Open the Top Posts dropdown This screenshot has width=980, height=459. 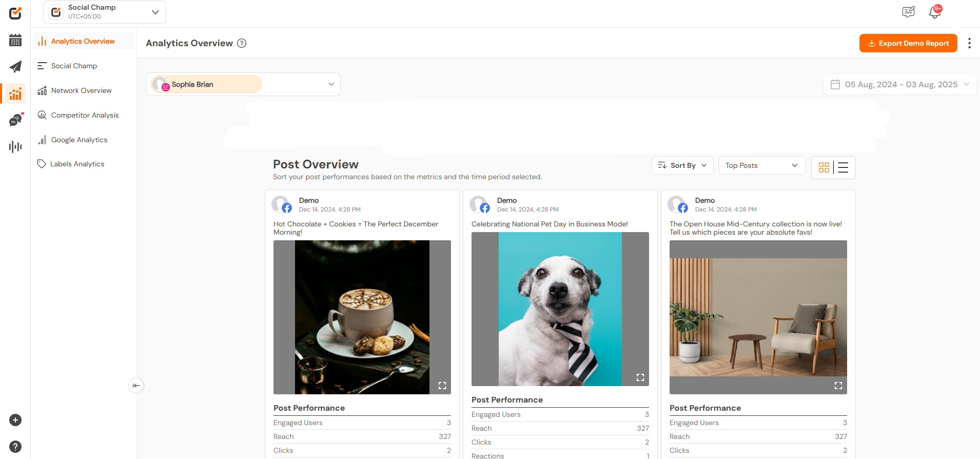[x=762, y=165]
